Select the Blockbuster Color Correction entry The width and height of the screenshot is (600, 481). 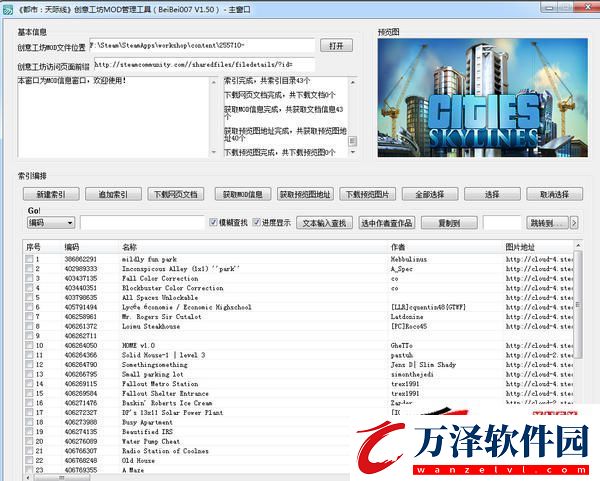[x=173, y=288]
